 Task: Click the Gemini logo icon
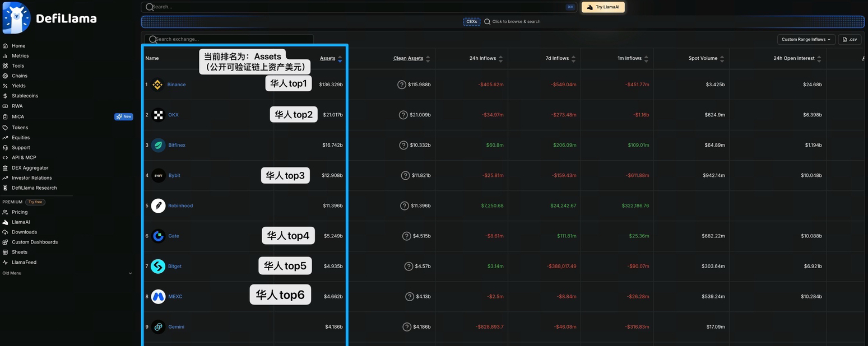coord(159,326)
